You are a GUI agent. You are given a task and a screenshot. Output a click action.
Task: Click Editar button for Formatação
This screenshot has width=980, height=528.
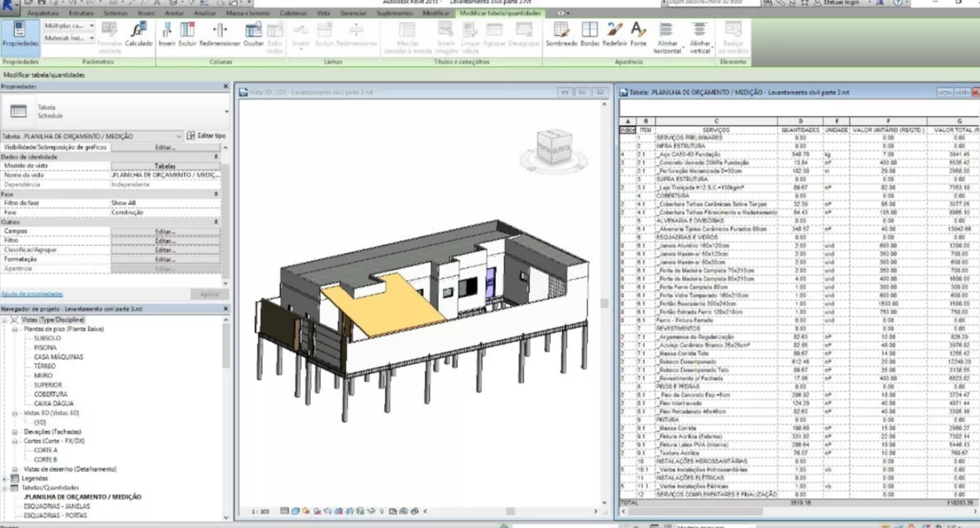[x=165, y=259]
